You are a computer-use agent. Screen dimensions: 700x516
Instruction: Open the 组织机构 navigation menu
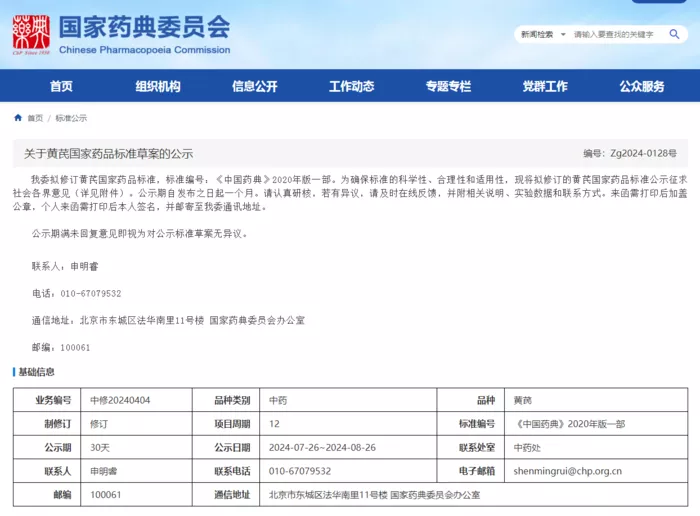pyautogui.click(x=158, y=86)
